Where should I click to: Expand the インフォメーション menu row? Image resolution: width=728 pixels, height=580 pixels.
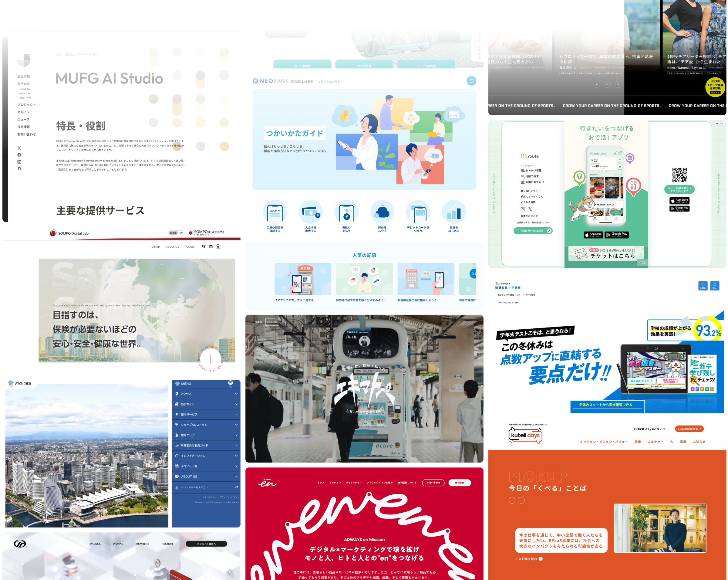[206, 456]
